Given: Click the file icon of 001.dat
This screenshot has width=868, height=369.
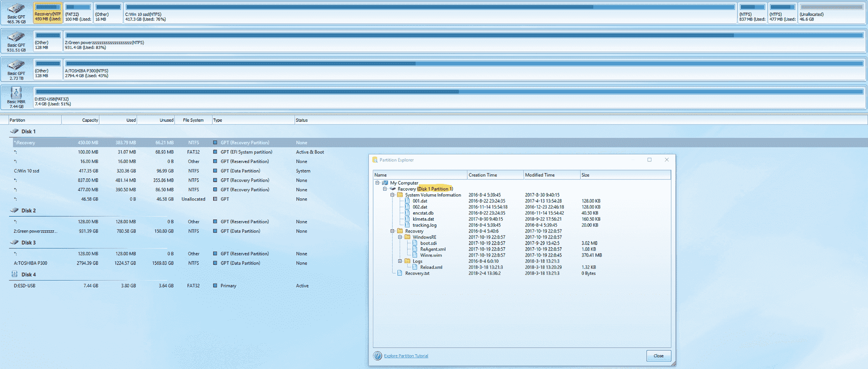Looking at the screenshot, I should [x=408, y=201].
